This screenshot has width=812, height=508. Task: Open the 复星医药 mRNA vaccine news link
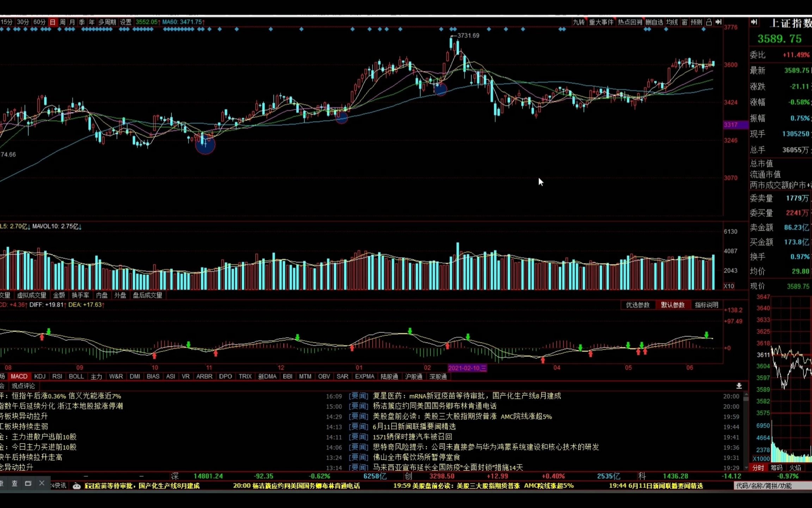(467, 396)
